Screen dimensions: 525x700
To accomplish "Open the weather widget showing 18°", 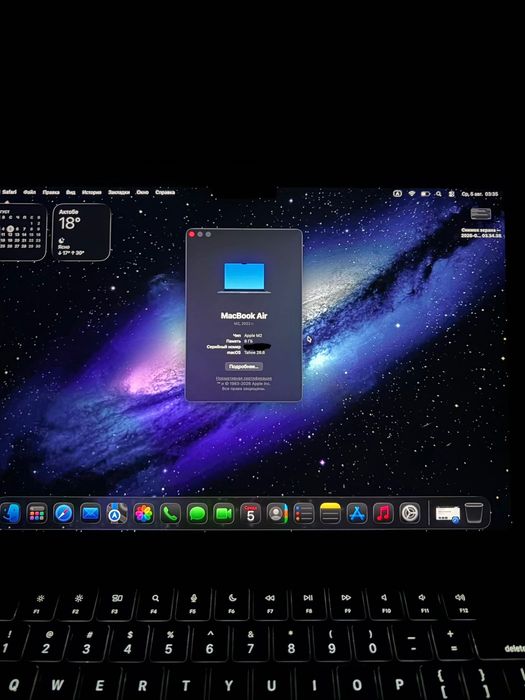I will point(81,232).
